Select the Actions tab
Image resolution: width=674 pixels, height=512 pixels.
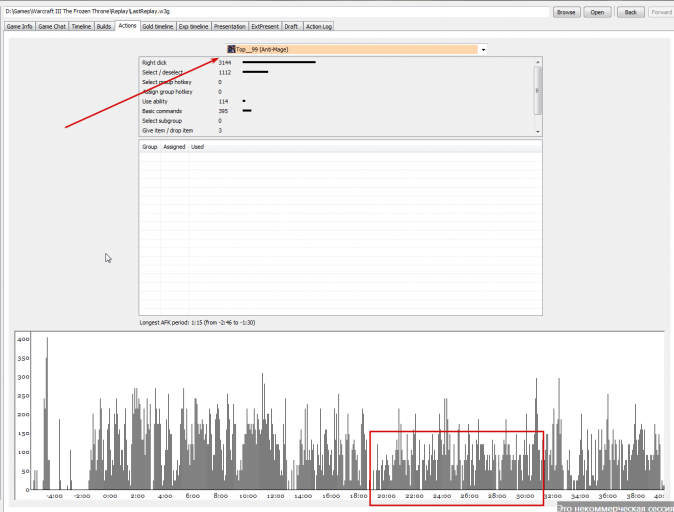tap(127, 26)
